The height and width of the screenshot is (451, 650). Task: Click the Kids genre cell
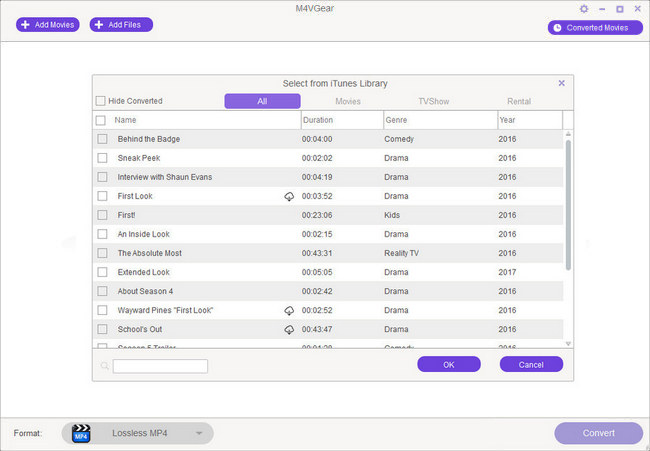[x=392, y=215]
